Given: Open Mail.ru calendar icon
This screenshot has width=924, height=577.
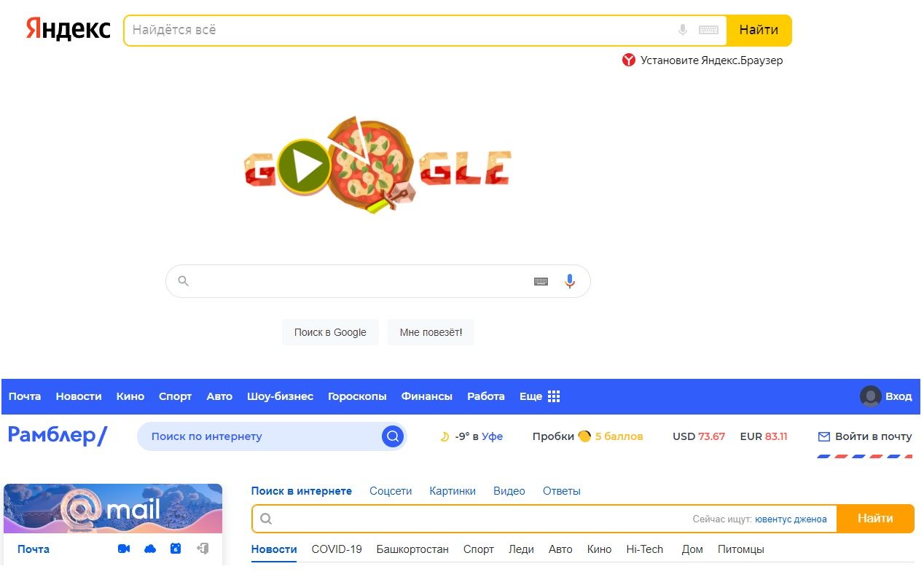Looking at the screenshot, I should [176, 549].
